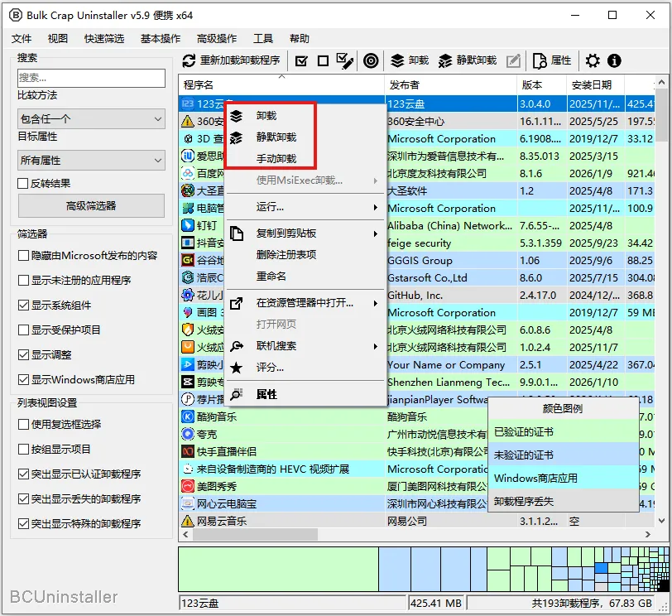Click the 网心云电脑宝 app icon
This screenshot has width=672, height=616.
coord(187,503)
